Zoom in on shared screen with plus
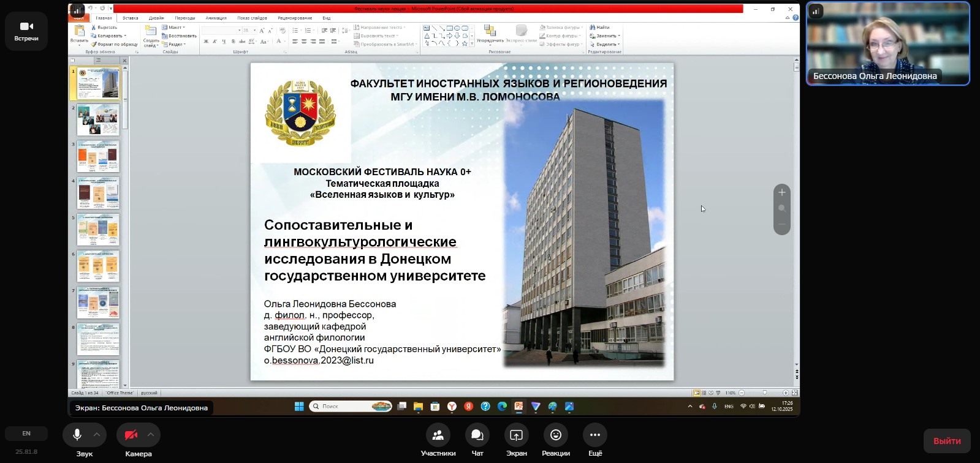The width and height of the screenshot is (980, 463). [782, 192]
